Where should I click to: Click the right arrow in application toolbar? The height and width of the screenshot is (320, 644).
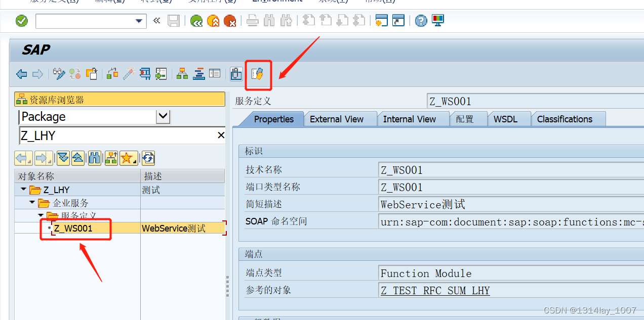click(x=37, y=74)
